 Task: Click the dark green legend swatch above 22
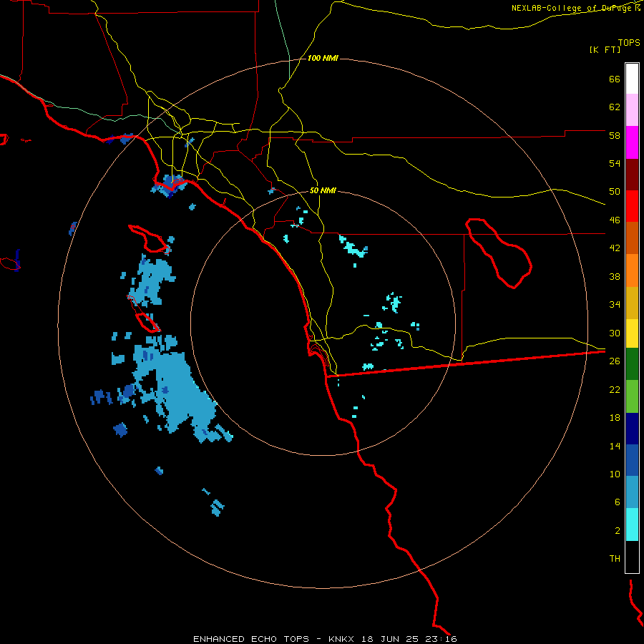[x=632, y=364]
